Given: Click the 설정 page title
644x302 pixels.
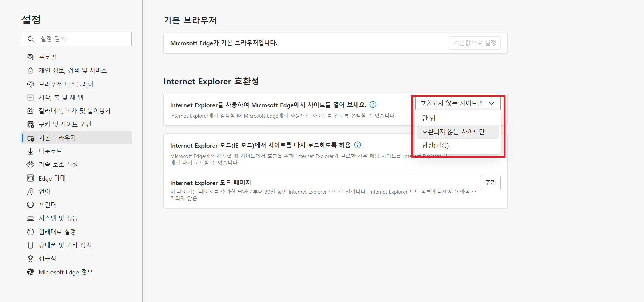Looking at the screenshot, I should coord(31,20).
